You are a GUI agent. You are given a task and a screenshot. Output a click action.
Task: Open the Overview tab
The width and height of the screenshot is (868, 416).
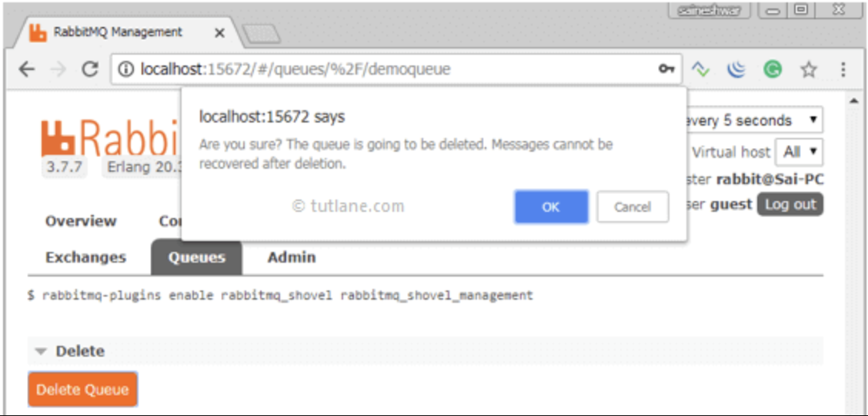[81, 221]
